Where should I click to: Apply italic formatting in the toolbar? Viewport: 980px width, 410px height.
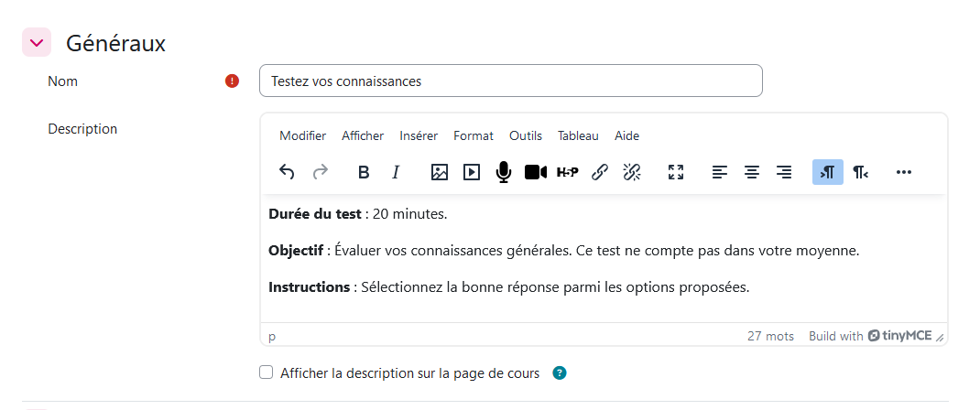(x=396, y=172)
